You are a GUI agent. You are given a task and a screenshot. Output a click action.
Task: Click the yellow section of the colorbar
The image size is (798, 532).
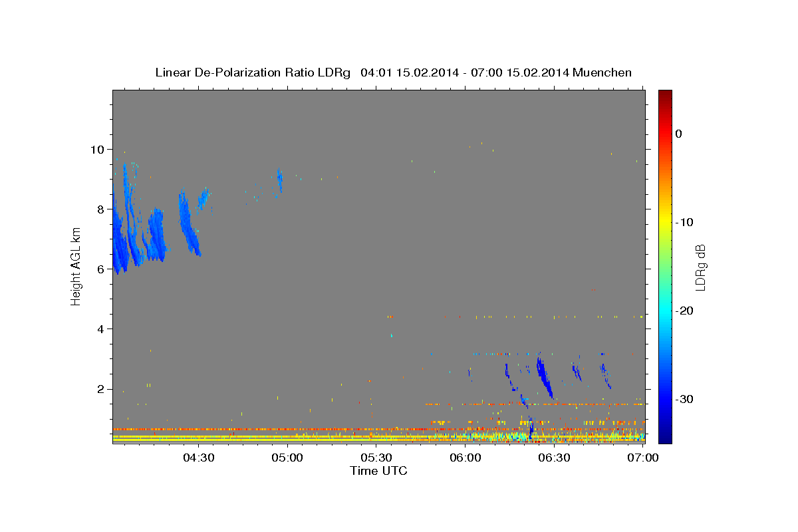pos(664,219)
